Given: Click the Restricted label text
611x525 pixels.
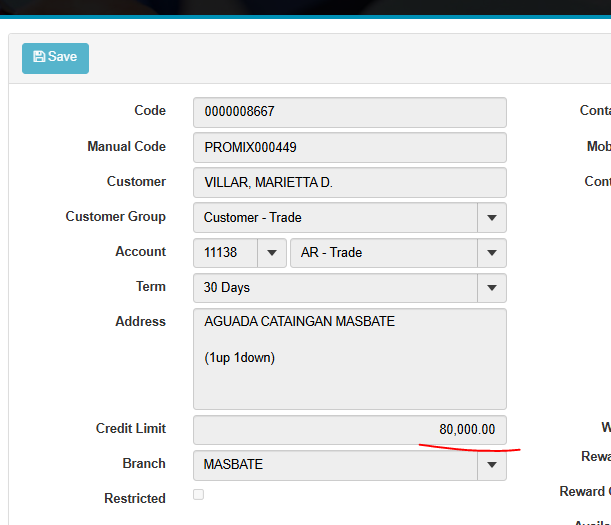Looking at the screenshot, I should point(134,498).
